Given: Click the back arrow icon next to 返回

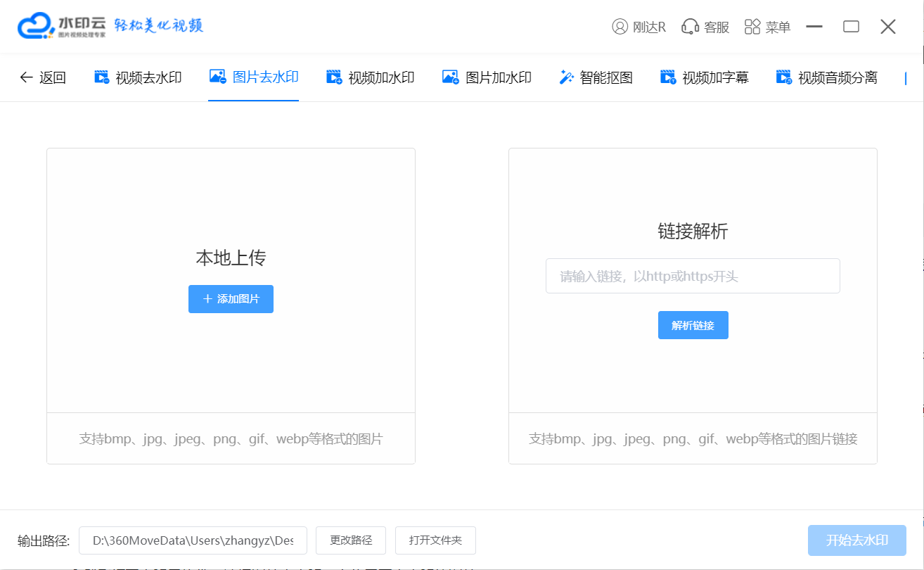Looking at the screenshot, I should pyautogui.click(x=27, y=77).
